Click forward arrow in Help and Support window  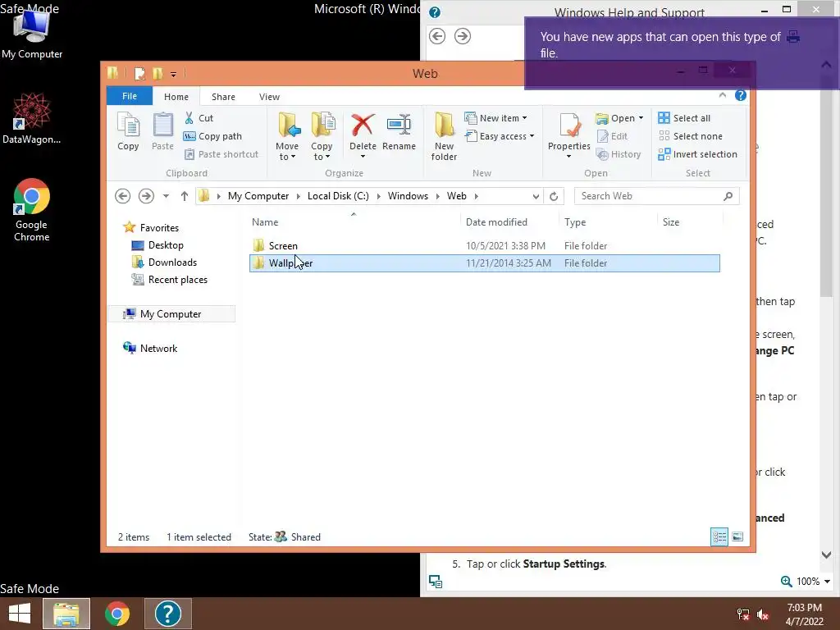(463, 36)
